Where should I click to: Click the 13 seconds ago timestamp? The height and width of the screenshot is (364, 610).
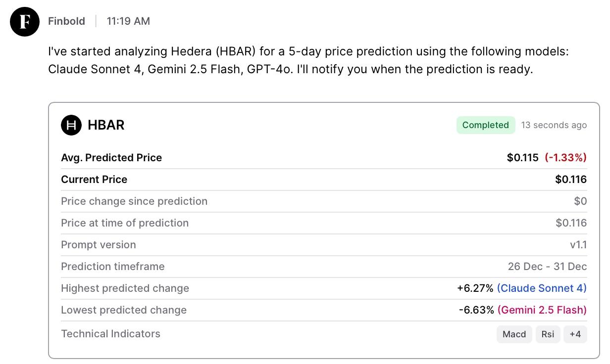[554, 125]
